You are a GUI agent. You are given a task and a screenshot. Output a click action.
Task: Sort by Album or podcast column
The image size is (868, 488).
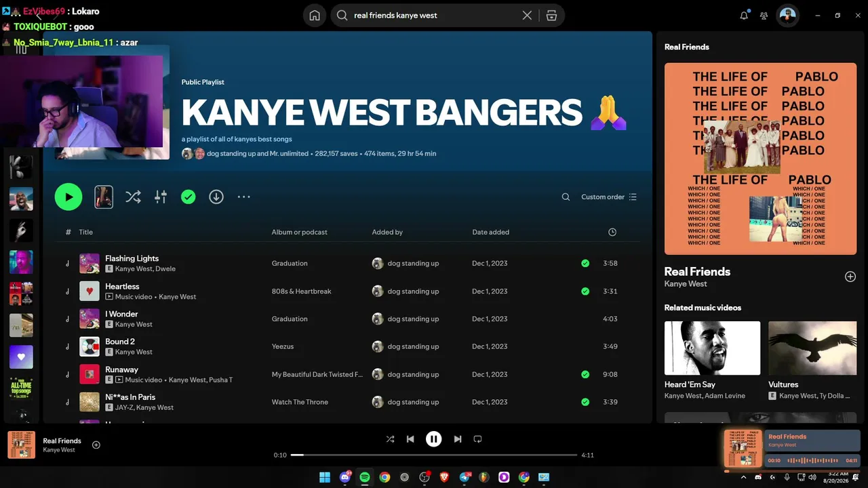click(299, 232)
